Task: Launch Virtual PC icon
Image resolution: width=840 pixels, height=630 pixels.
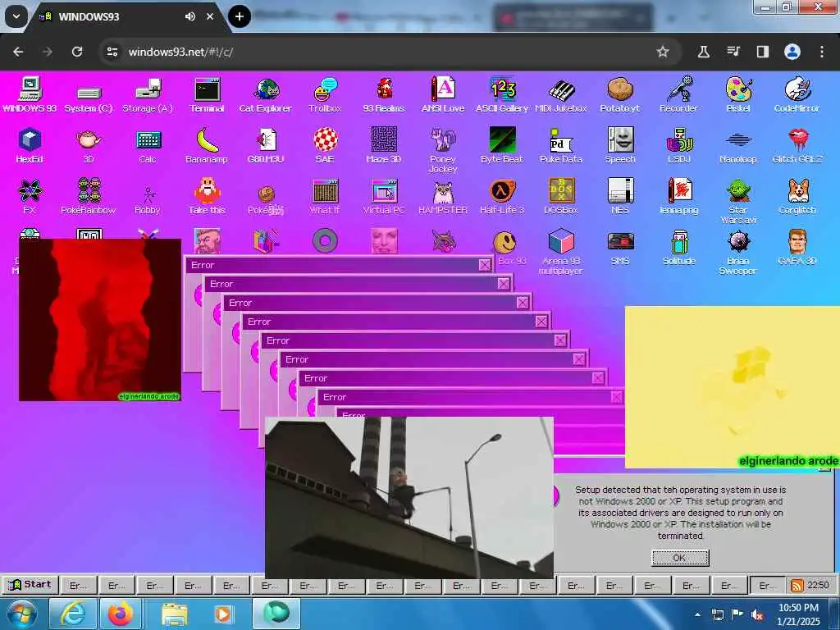Action: [384, 196]
